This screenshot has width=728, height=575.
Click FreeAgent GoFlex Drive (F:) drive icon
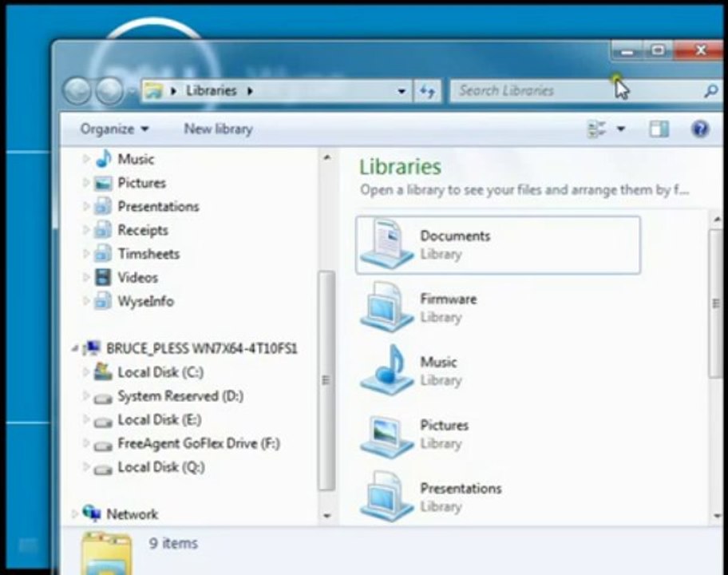103,446
